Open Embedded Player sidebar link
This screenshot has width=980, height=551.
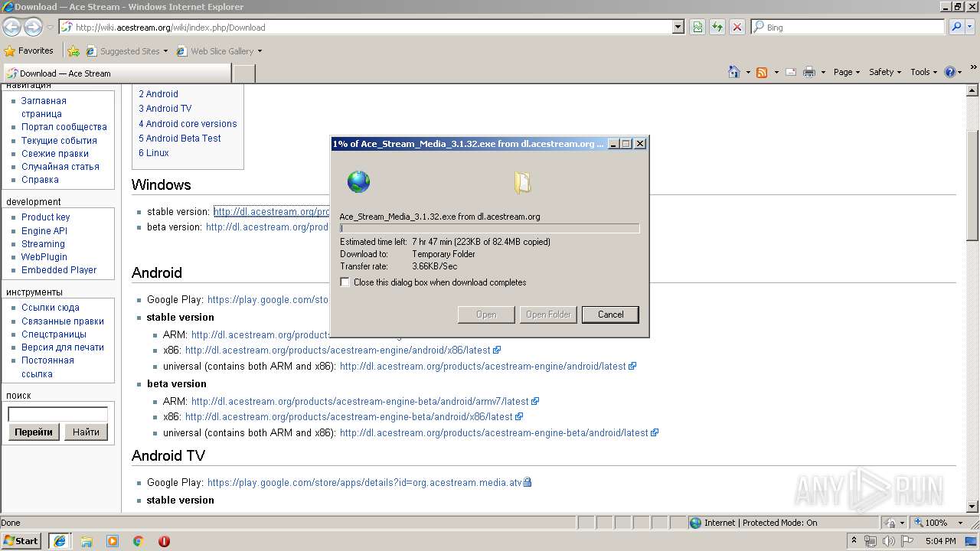click(x=59, y=270)
